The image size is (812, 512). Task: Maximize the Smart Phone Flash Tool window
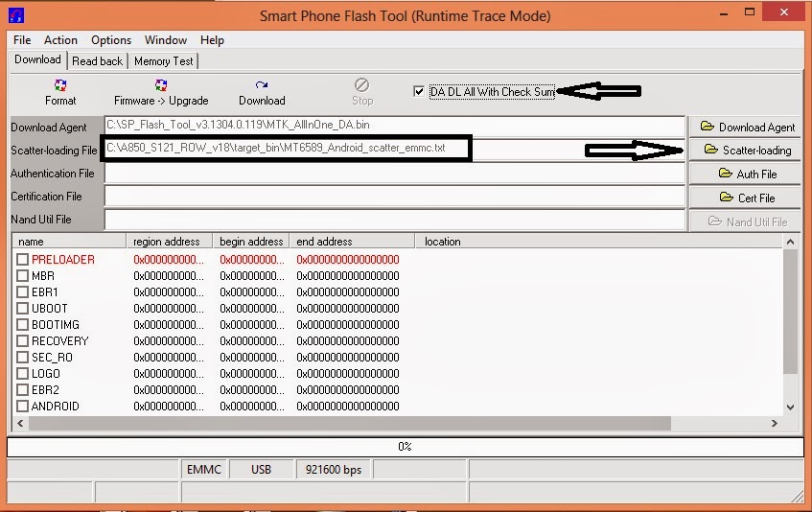pos(750,12)
